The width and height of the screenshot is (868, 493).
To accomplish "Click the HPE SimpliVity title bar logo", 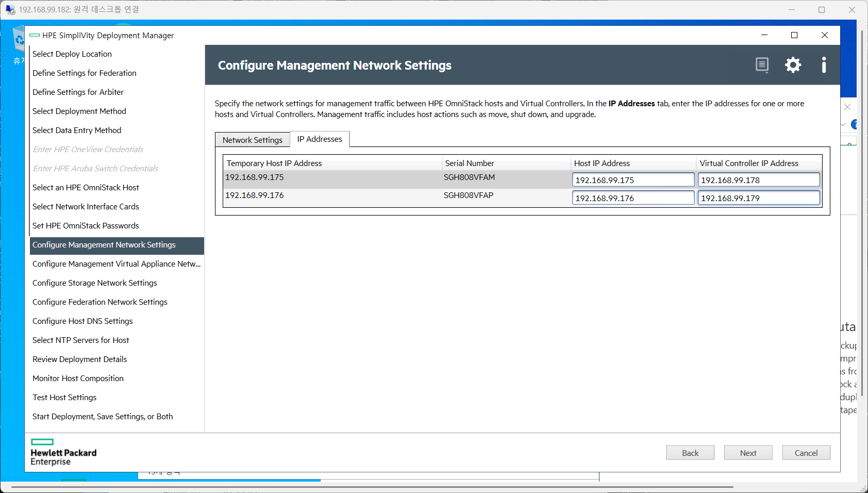I will click(35, 35).
